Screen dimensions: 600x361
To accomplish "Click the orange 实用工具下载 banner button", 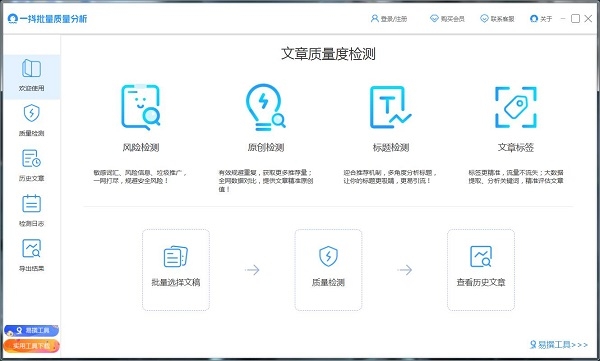I will coord(31,346).
